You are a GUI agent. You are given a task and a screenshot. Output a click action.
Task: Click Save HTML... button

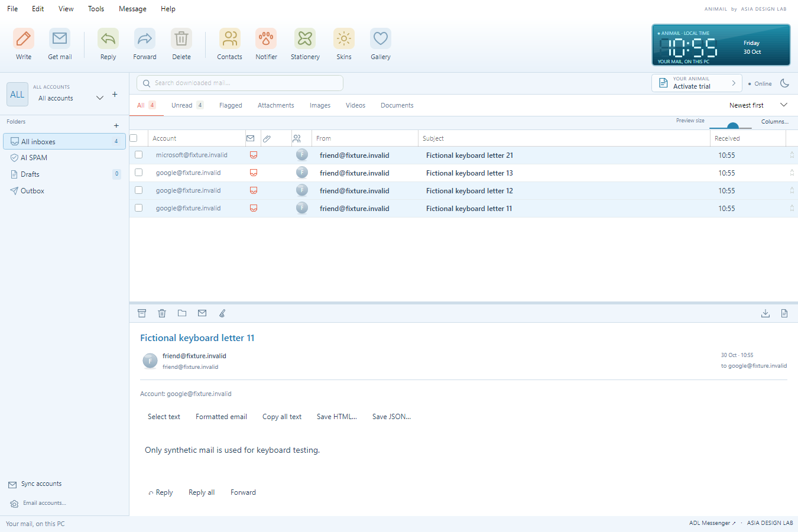337,417
